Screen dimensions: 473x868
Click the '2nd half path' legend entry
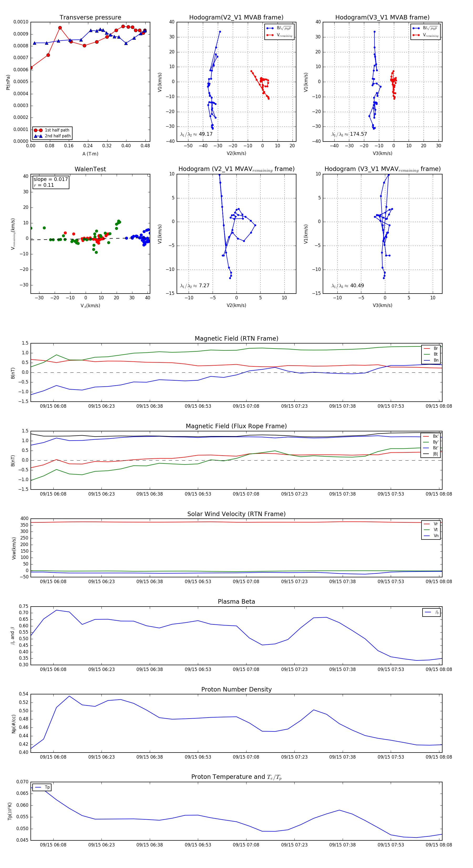point(52,136)
